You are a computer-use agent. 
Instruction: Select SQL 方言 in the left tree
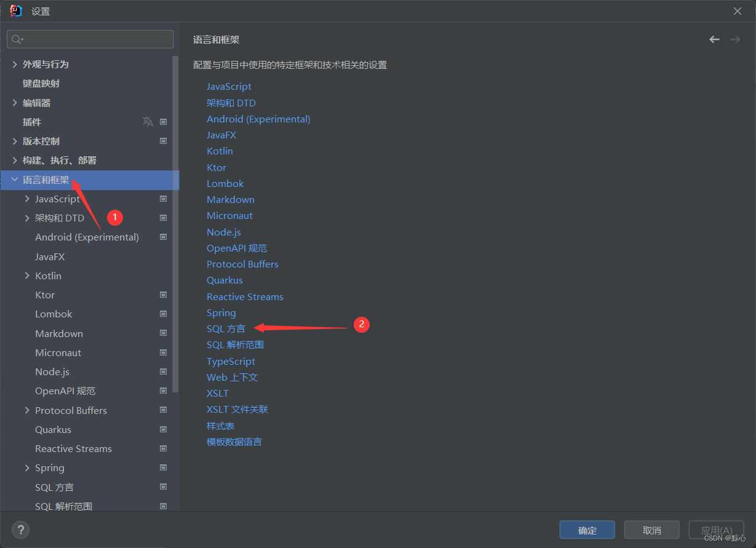coord(54,487)
